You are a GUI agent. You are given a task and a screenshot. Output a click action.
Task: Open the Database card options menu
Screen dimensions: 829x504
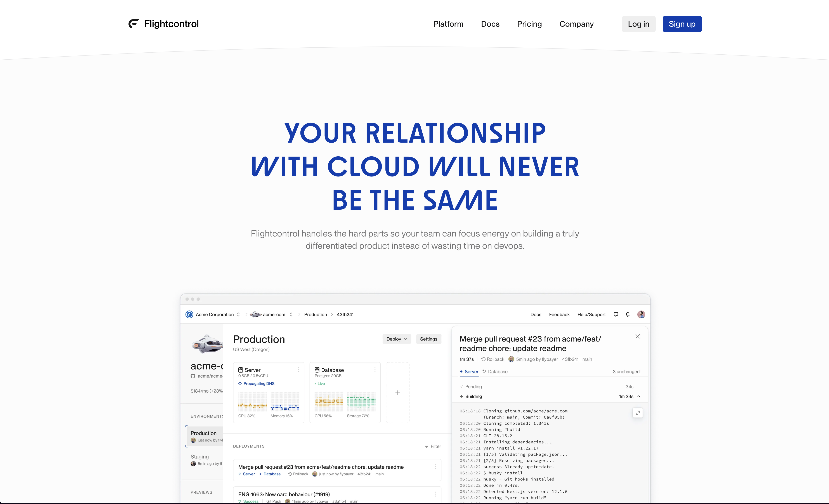[375, 369]
